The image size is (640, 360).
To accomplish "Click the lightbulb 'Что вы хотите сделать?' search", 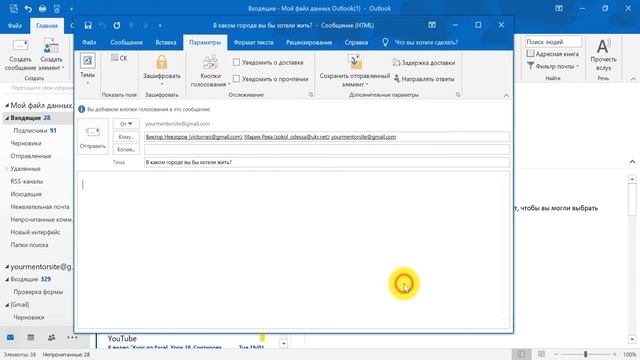I will [420, 42].
